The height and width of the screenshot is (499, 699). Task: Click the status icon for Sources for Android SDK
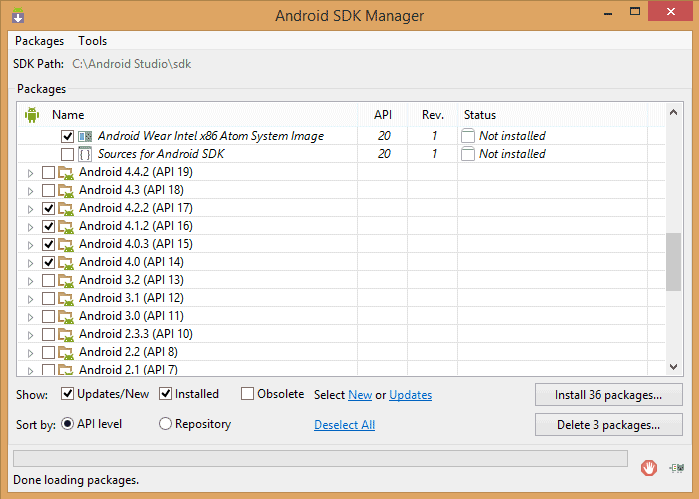[x=468, y=154]
